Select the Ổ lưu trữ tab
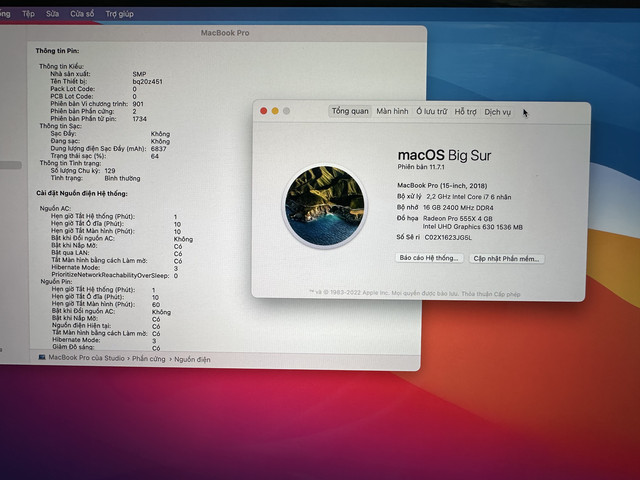The image size is (640, 480). [x=432, y=111]
